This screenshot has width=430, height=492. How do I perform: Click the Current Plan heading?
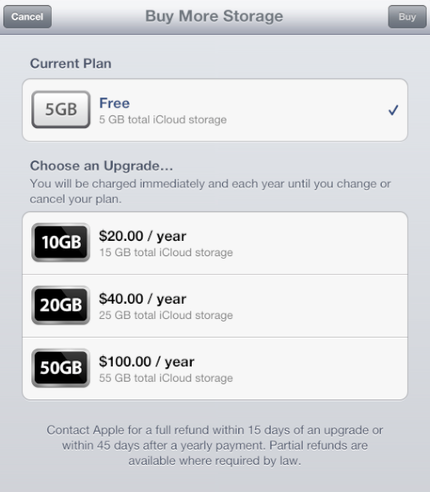71,63
